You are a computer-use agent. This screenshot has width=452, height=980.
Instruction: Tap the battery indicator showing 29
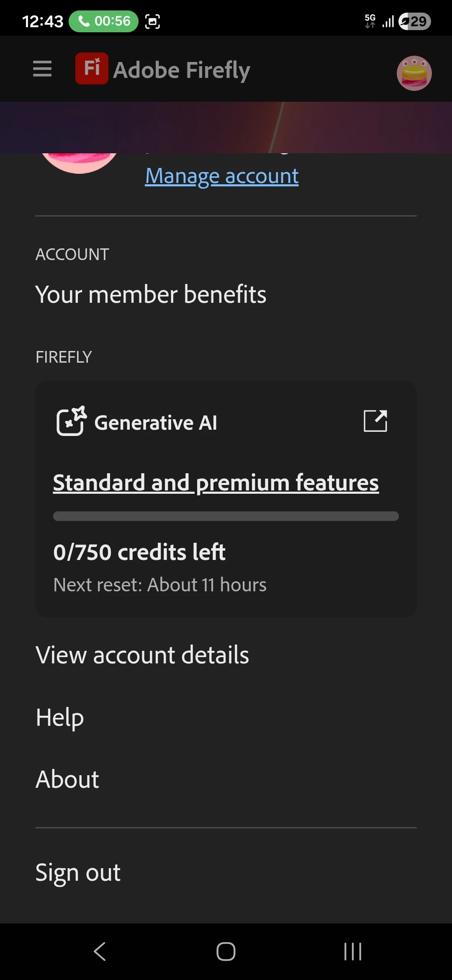[x=415, y=21]
